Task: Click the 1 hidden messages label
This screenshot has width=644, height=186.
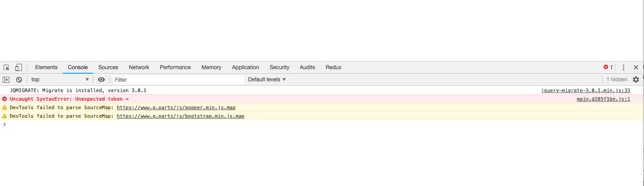Action: point(617,80)
